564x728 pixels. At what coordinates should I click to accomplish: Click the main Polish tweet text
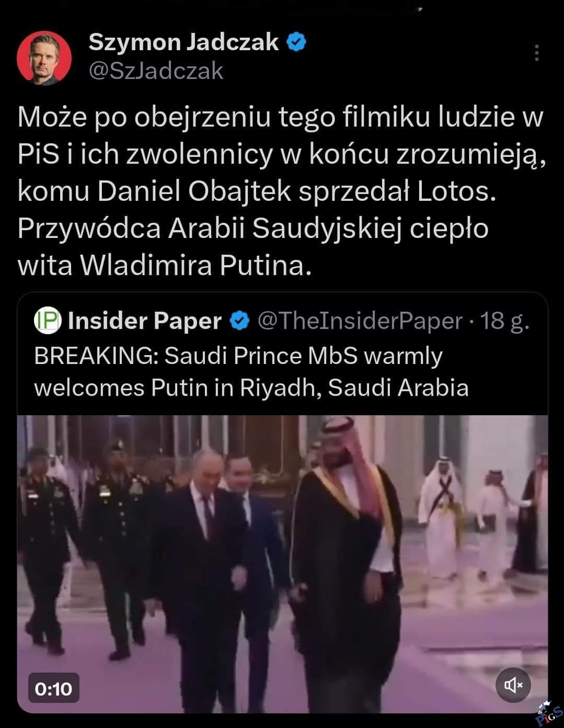282,191
